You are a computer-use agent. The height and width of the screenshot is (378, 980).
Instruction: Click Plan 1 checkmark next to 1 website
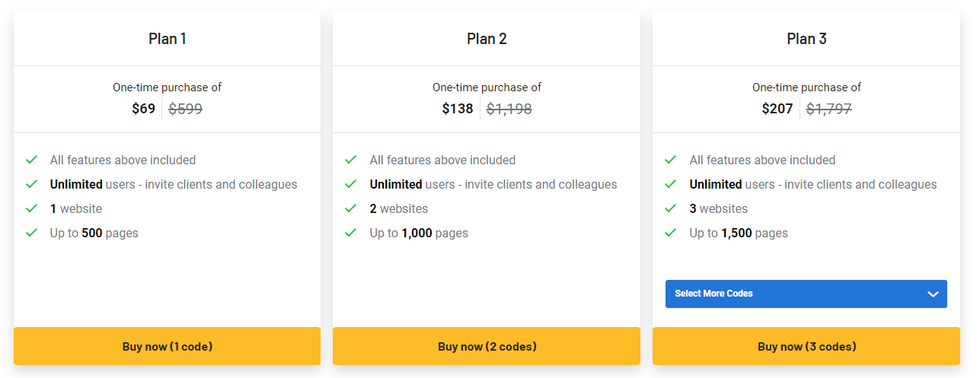pyautogui.click(x=31, y=208)
